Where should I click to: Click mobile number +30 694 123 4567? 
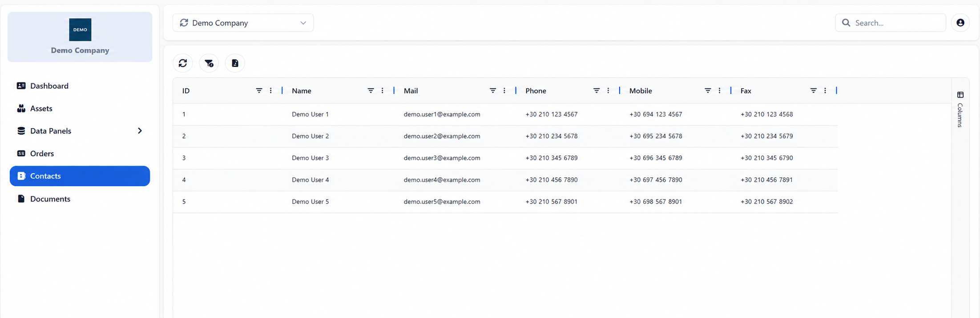coord(655,114)
